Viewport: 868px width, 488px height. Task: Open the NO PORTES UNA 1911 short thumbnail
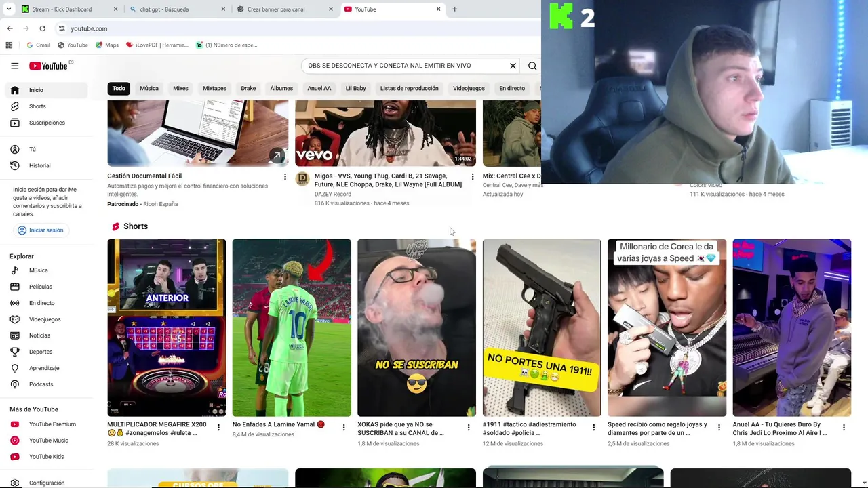[x=542, y=327]
